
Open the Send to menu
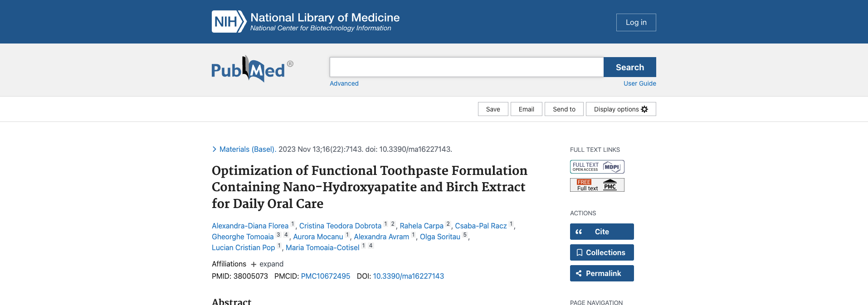564,109
